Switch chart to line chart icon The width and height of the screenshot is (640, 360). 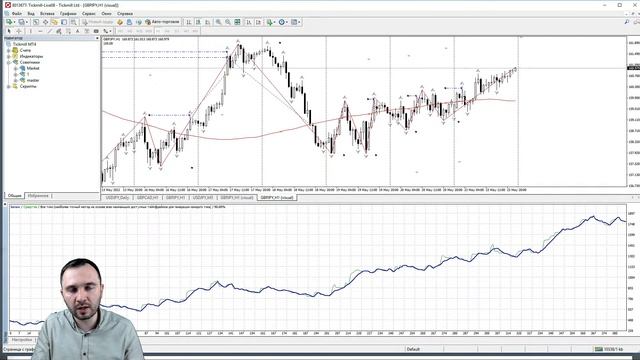click(207, 22)
